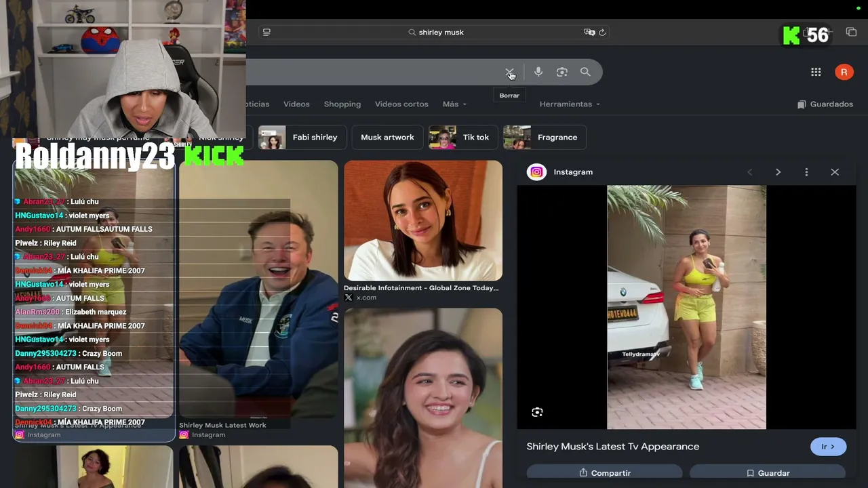Close the image preview panel
Viewport: 868px width, 488px height.
(x=835, y=172)
